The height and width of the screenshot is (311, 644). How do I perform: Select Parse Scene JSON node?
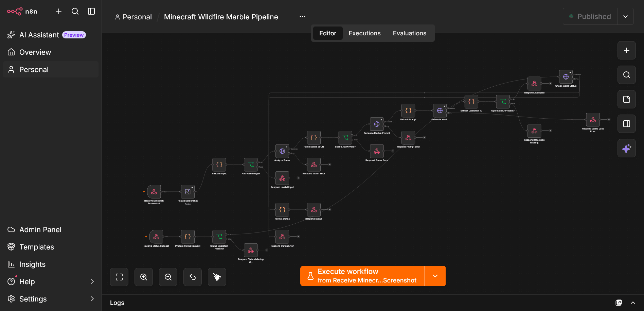[x=314, y=138]
